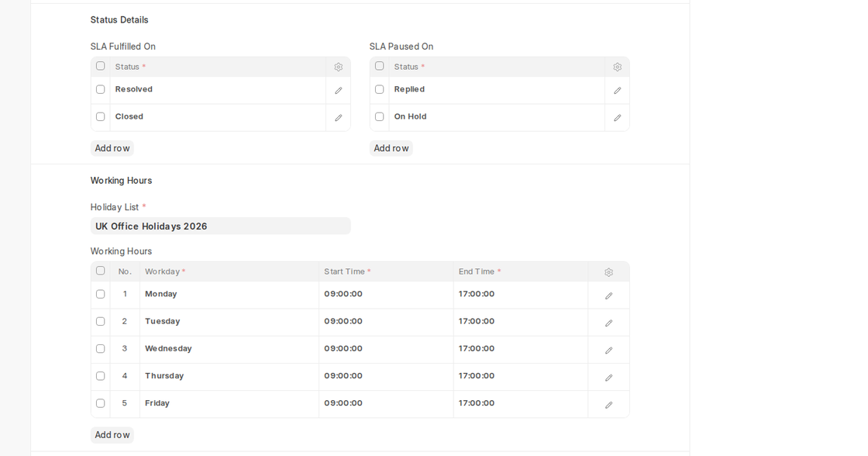This screenshot has height=456, width=868.
Task: Click the Tuesday workday cell
Action: pos(229,321)
